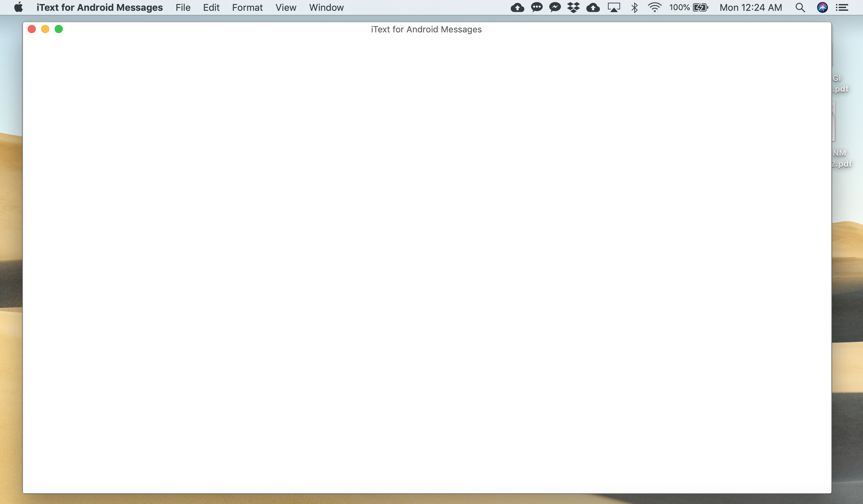Open the Window menu
Viewport: 863px width, 504px height.
point(326,7)
